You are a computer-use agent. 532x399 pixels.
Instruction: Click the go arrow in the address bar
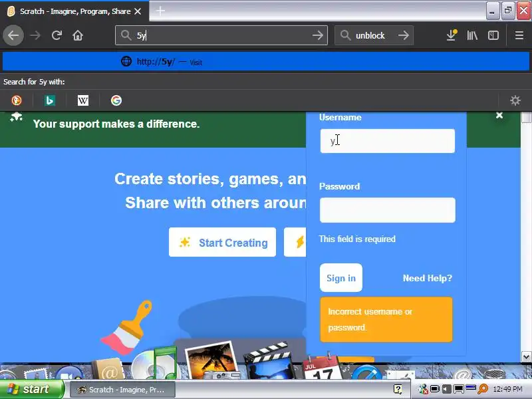point(318,35)
